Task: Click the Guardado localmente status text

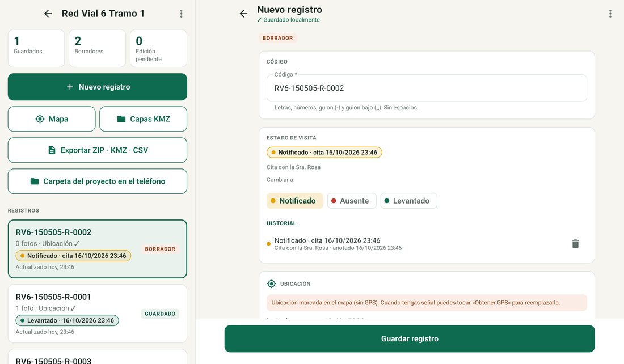Action: point(289,20)
